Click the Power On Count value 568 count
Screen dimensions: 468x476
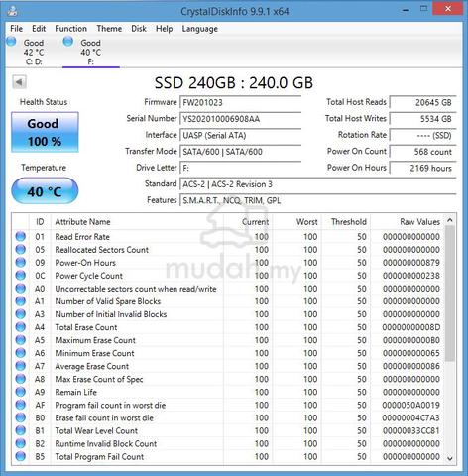click(423, 152)
